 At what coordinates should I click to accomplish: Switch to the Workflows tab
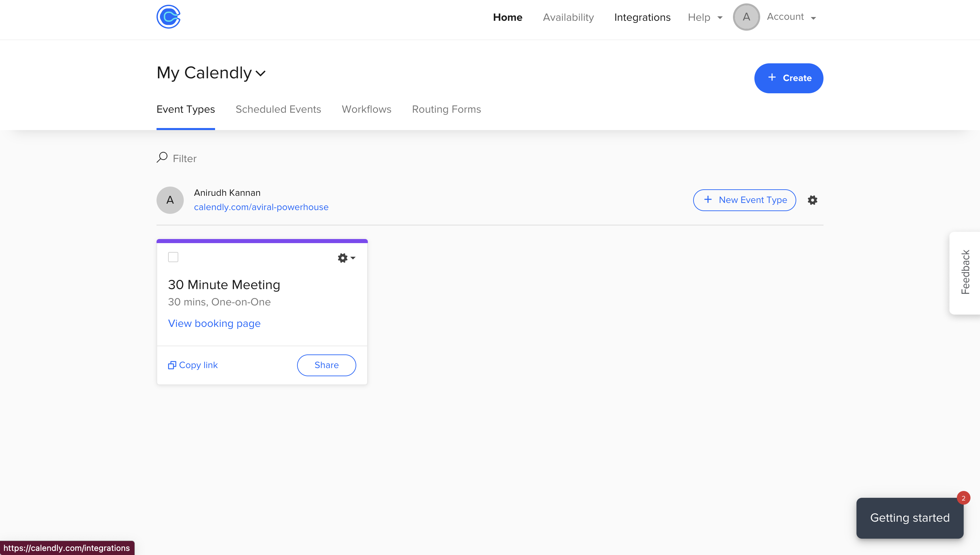tap(366, 109)
